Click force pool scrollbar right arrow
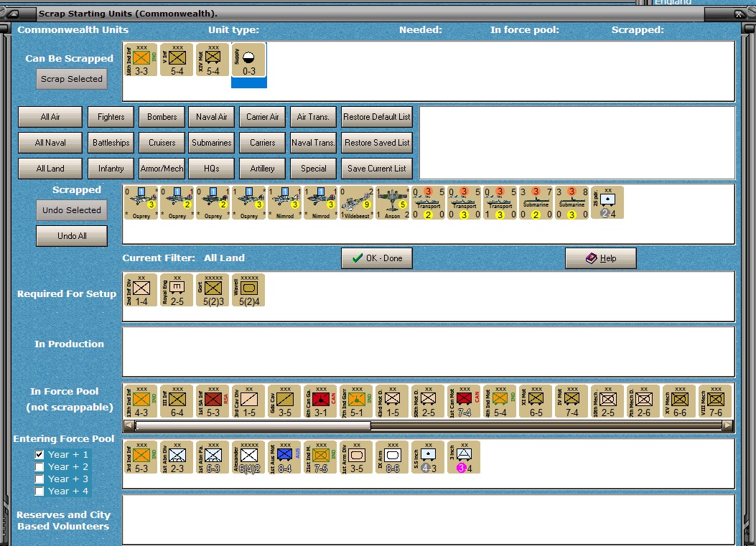756x546 pixels. point(728,425)
